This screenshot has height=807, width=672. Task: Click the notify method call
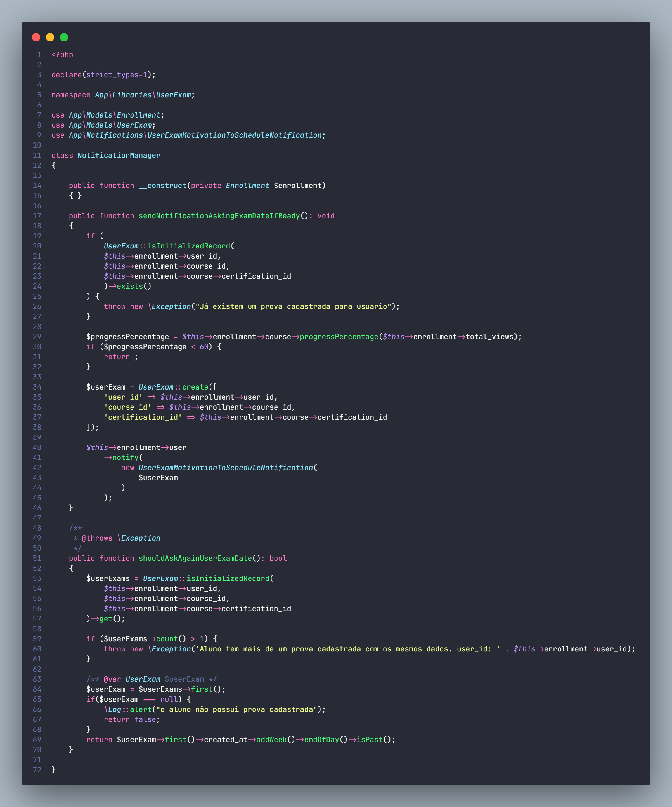point(125,458)
